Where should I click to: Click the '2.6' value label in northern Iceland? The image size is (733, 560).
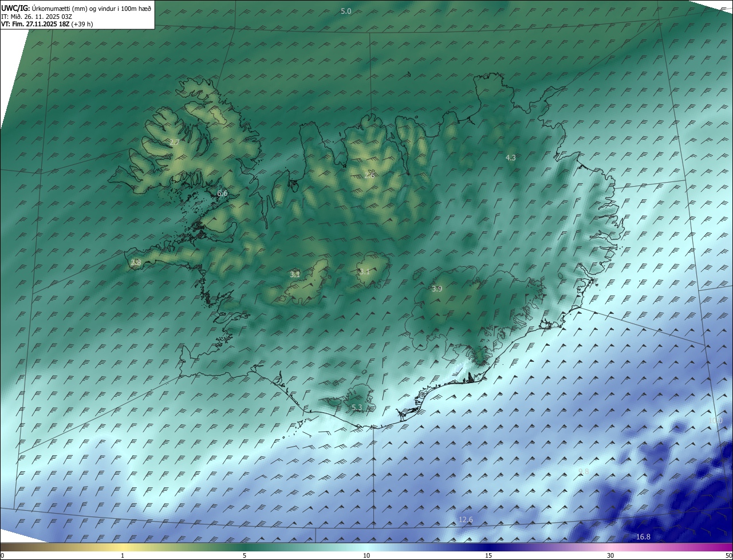pos(369,175)
